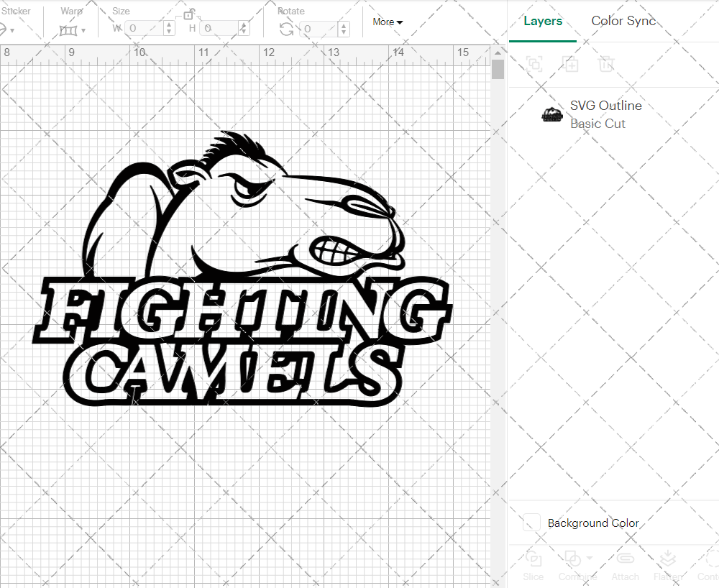The height and width of the screenshot is (588, 719).
Task: Open the Warp options arrow
Action: click(83, 31)
